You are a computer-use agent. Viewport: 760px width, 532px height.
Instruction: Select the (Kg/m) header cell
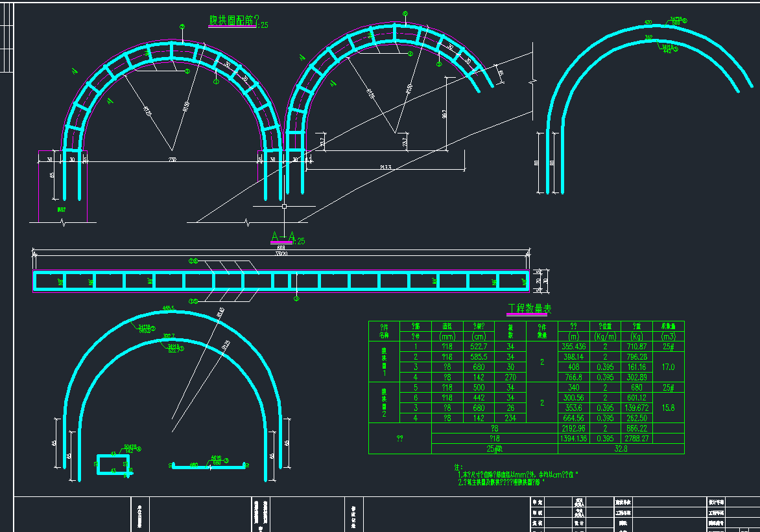pos(605,336)
